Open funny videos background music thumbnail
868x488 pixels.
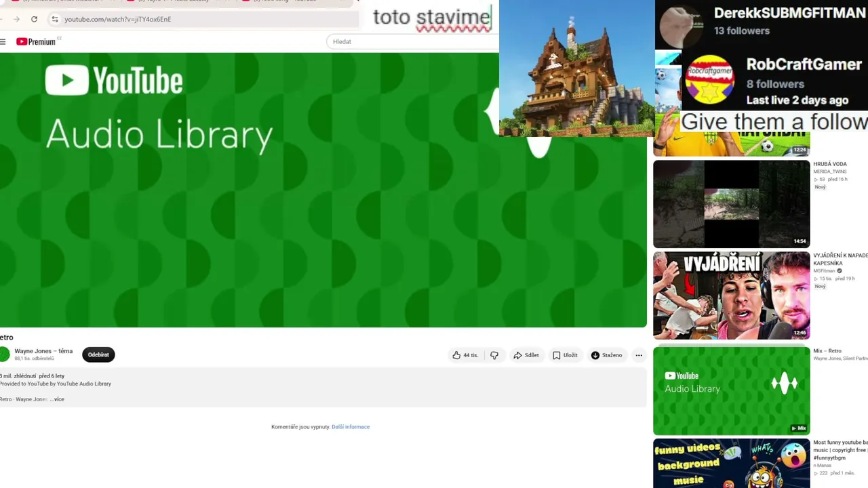coord(732,464)
